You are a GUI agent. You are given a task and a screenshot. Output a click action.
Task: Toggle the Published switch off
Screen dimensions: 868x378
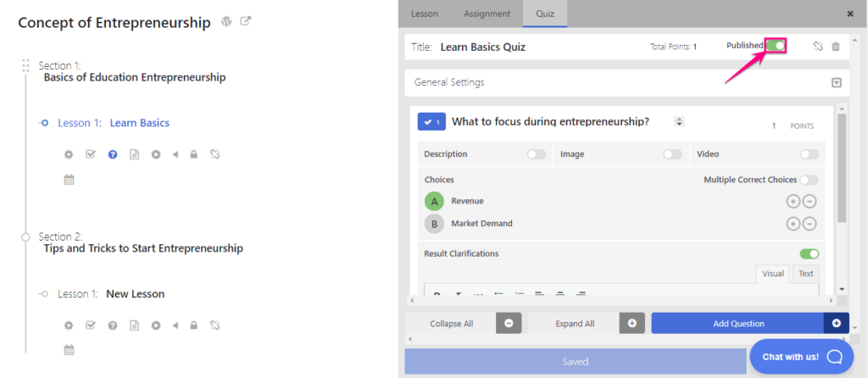point(776,46)
